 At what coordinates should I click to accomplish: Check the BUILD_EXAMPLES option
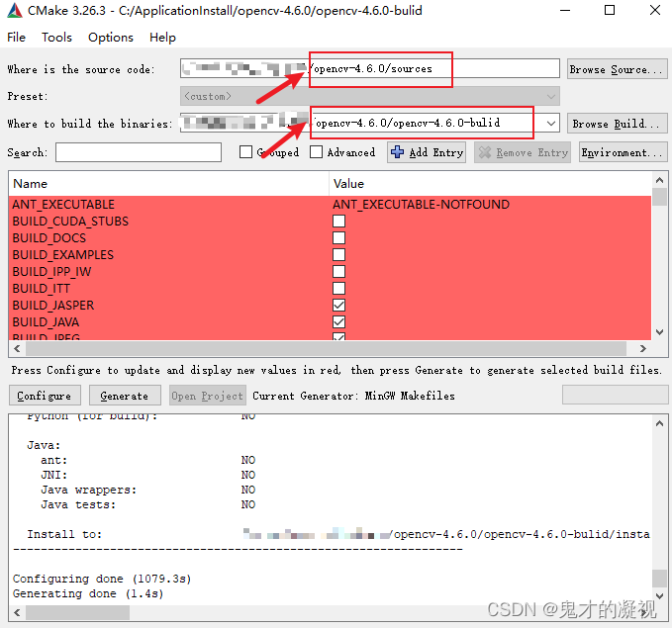click(339, 254)
